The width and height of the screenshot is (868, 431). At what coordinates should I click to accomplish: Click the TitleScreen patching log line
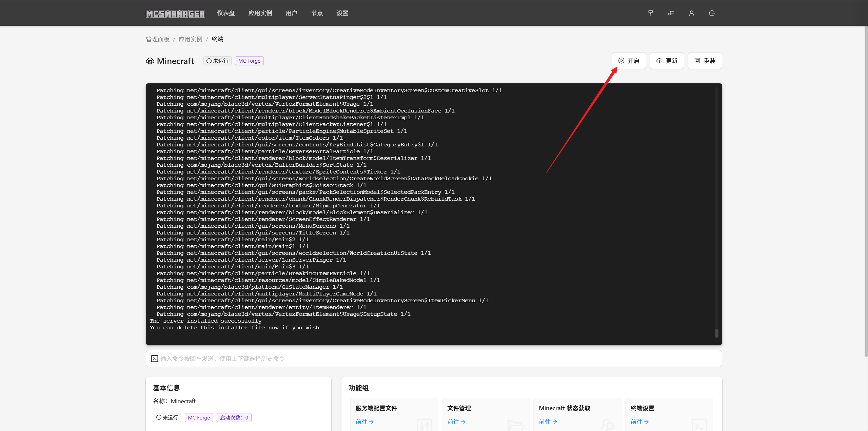click(x=253, y=233)
